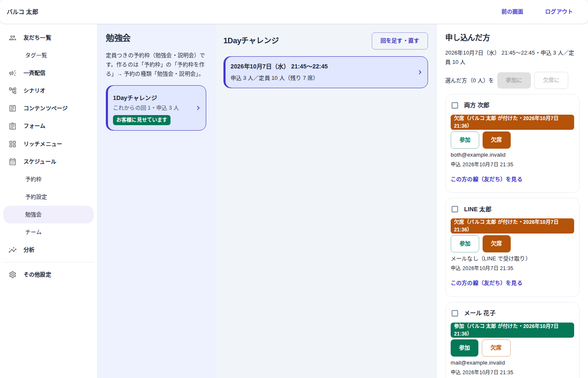Open the その他設定 gear icon
Viewport: 588px width, 378px height.
13,275
